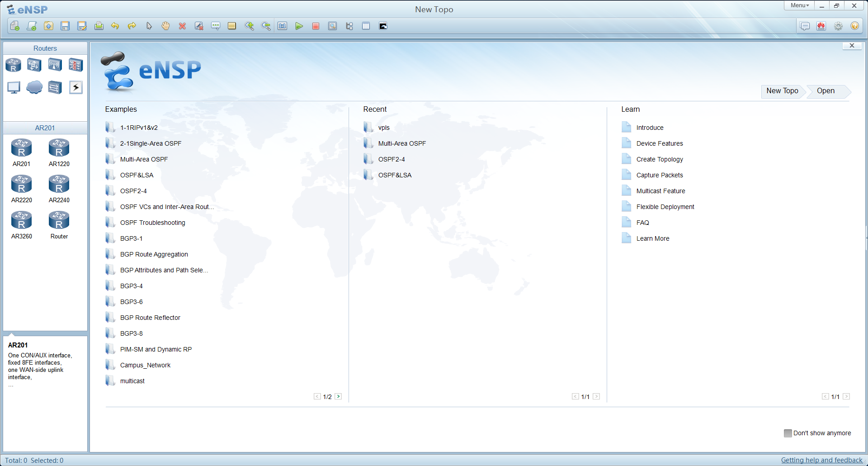Click the Open CLI console icon
Image resolution: width=868 pixels, height=466 pixels.
[x=383, y=26]
